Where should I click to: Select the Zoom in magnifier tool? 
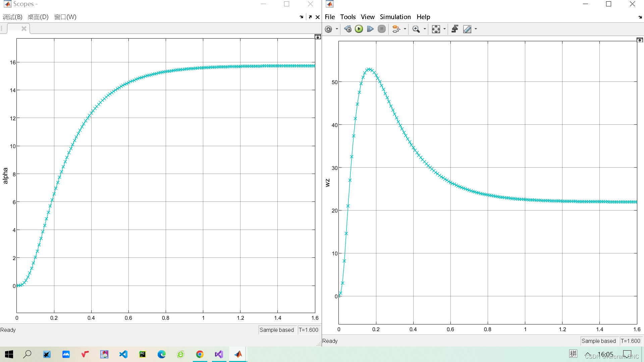pos(416,29)
